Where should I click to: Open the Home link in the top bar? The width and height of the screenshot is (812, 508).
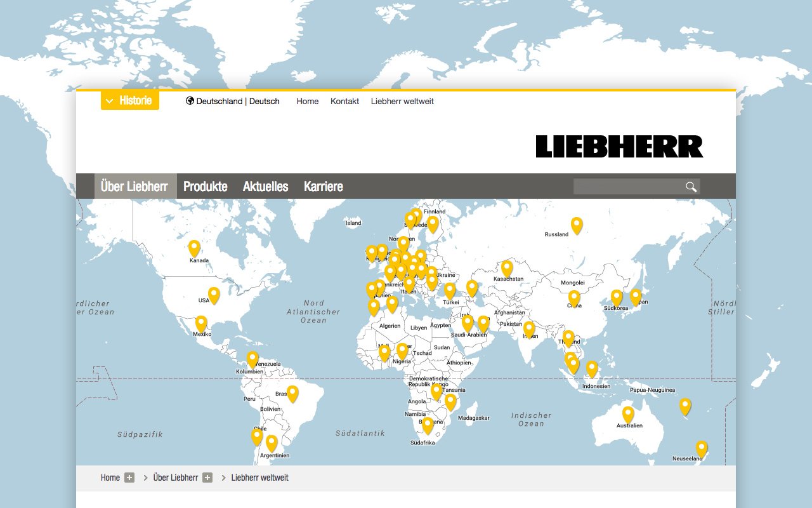click(x=308, y=101)
